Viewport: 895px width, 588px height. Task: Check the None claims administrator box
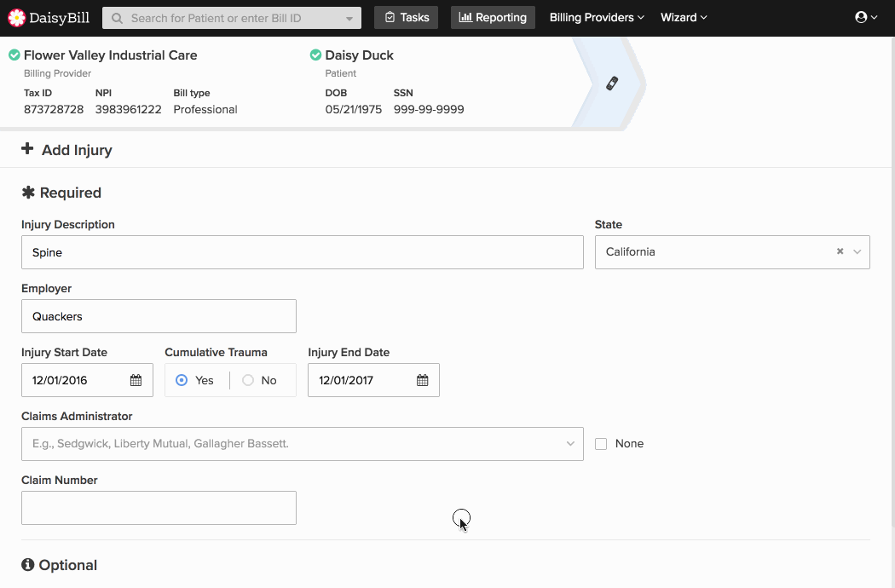pos(601,444)
